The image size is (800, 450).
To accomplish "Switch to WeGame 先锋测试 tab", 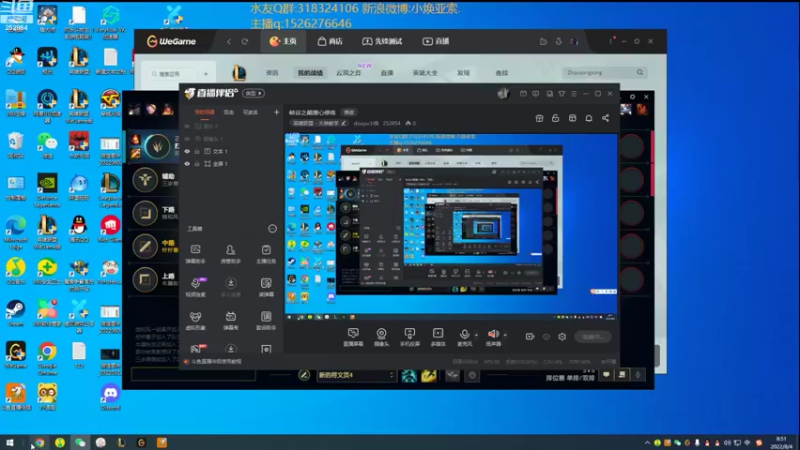I will pyautogui.click(x=382, y=41).
